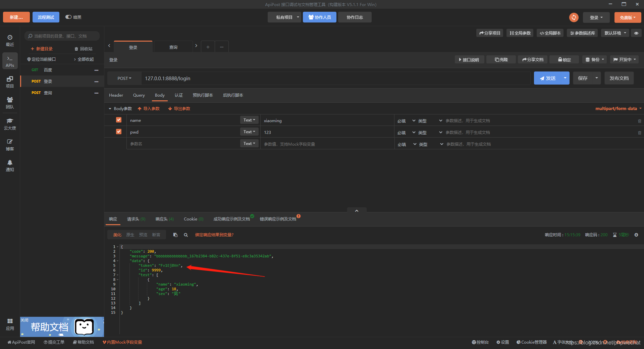Screen dimensions: 644x349
Task: Go to previous tab with left arrow
Action: click(109, 46)
